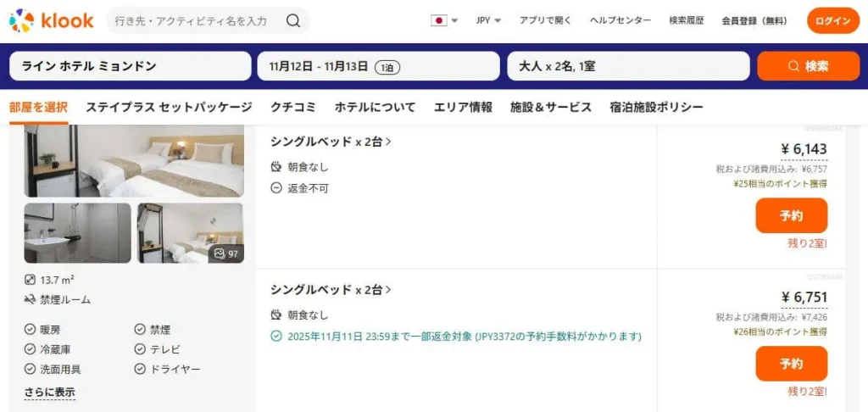Viewport: 868px width, 412px height.
Task: Click 朝食なし icon in the ¥6,751 rate
Action: tap(276, 315)
